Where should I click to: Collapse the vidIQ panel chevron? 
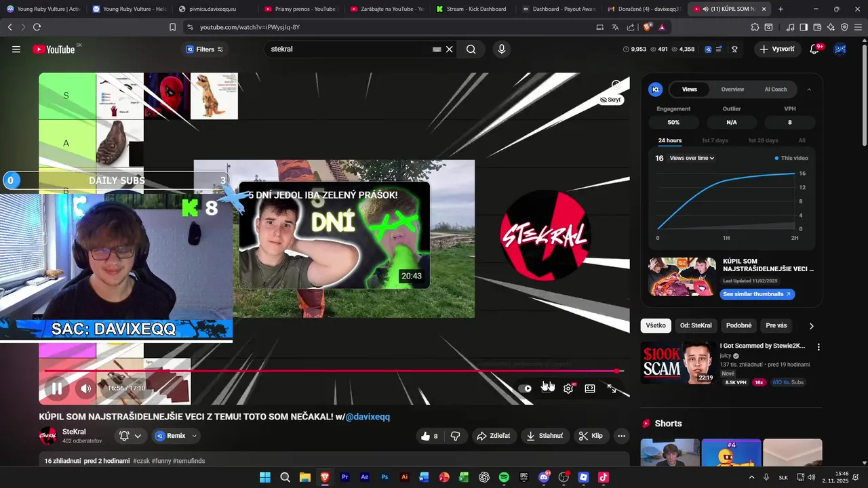click(x=809, y=89)
